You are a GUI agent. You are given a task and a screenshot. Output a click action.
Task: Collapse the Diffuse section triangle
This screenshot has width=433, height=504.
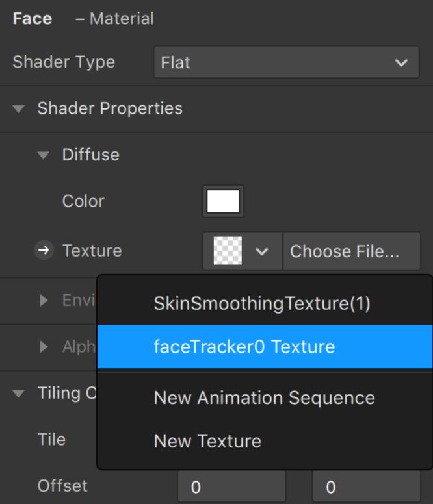pyautogui.click(x=43, y=155)
